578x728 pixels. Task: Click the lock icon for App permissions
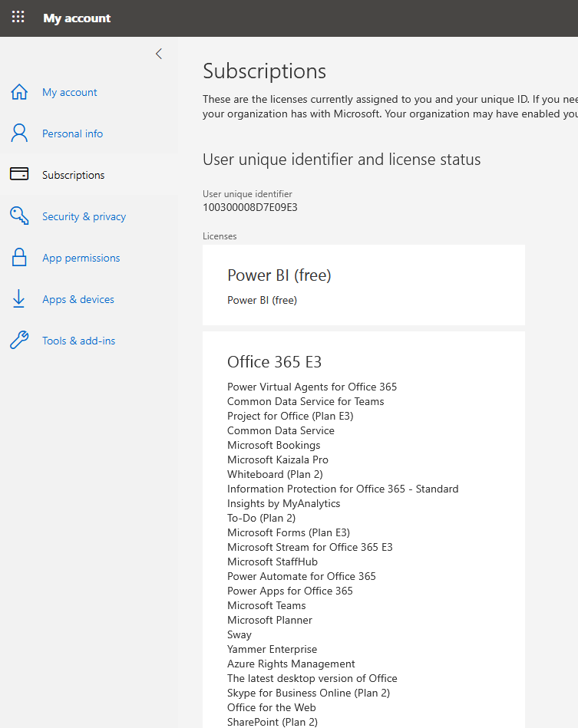[19, 257]
